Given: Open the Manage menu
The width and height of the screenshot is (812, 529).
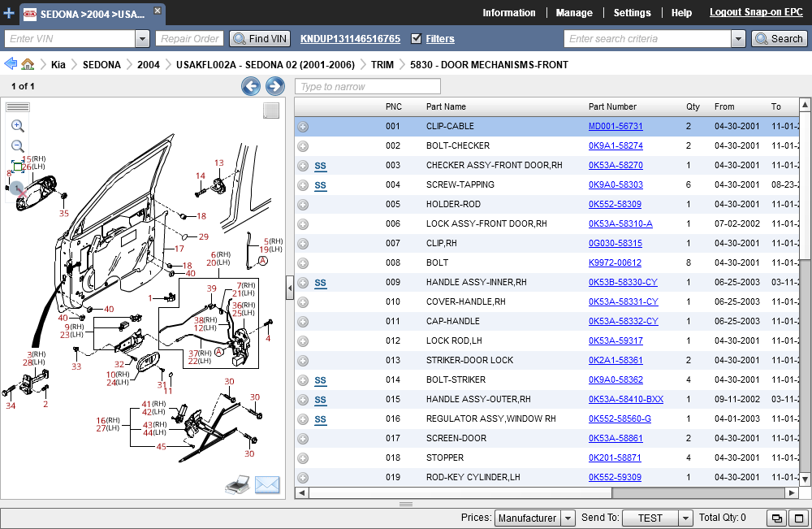Looking at the screenshot, I should pyautogui.click(x=574, y=13).
